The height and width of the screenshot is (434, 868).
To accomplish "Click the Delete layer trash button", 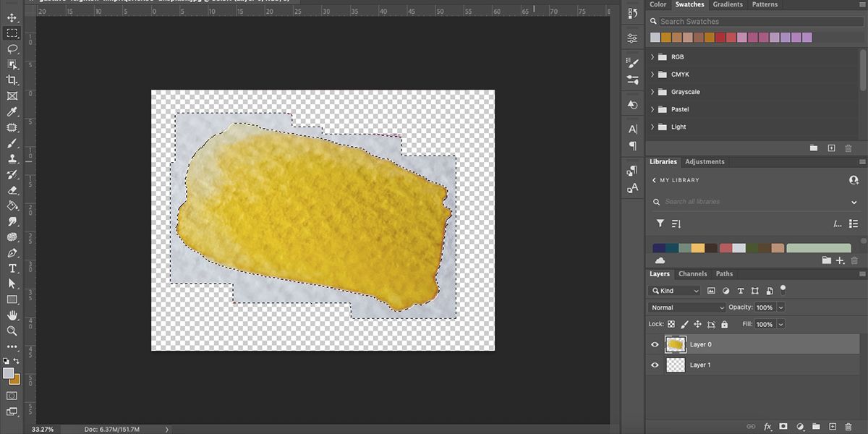I will [x=848, y=427].
